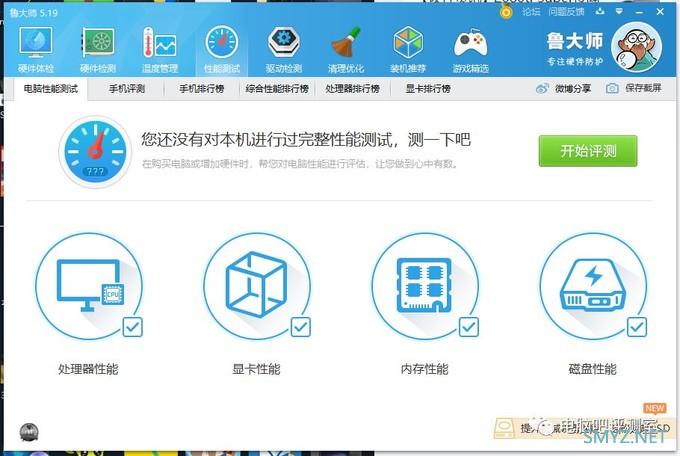Click the 磁盘性能 disk drive icon
This screenshot has width=680, height=456.
593,286
